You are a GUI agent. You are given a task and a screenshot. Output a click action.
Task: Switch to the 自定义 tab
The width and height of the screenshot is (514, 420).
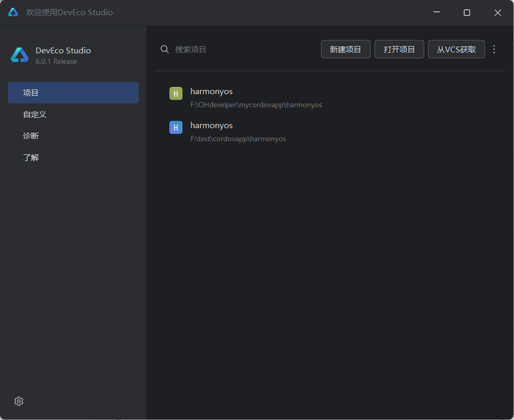click(x=73, y=115)
